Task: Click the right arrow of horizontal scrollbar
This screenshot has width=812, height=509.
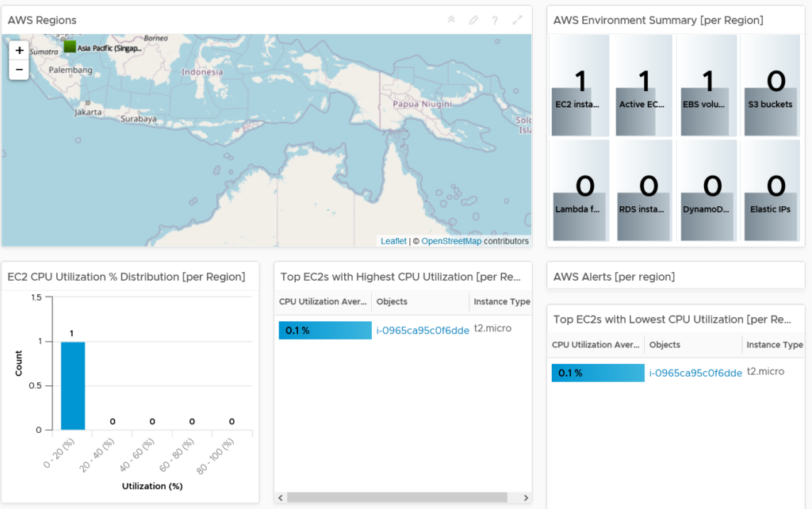Action: 526,498
